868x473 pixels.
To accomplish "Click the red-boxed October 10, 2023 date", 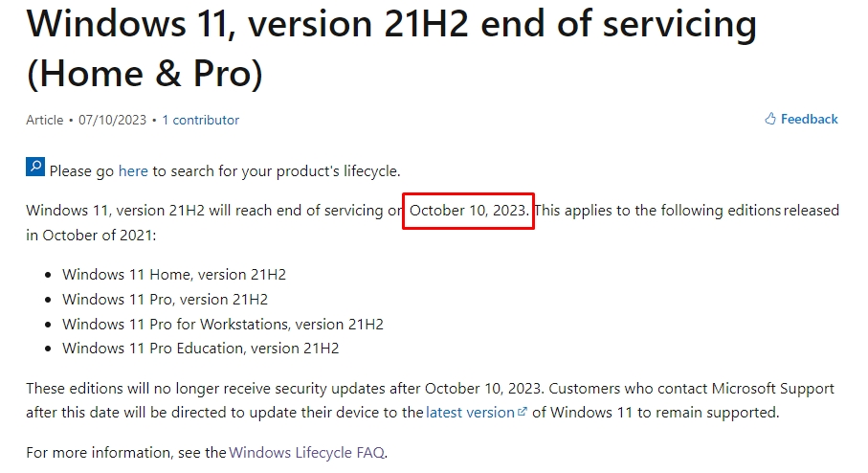I will click(468, 210).
